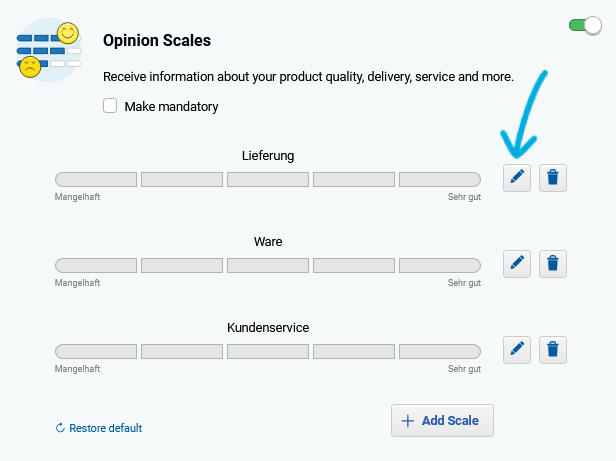Viewport: 616px width, 461px height.
Task: Select second segment of Kundenservice scale
Action: pyautogui.click(x=182, y=351)
